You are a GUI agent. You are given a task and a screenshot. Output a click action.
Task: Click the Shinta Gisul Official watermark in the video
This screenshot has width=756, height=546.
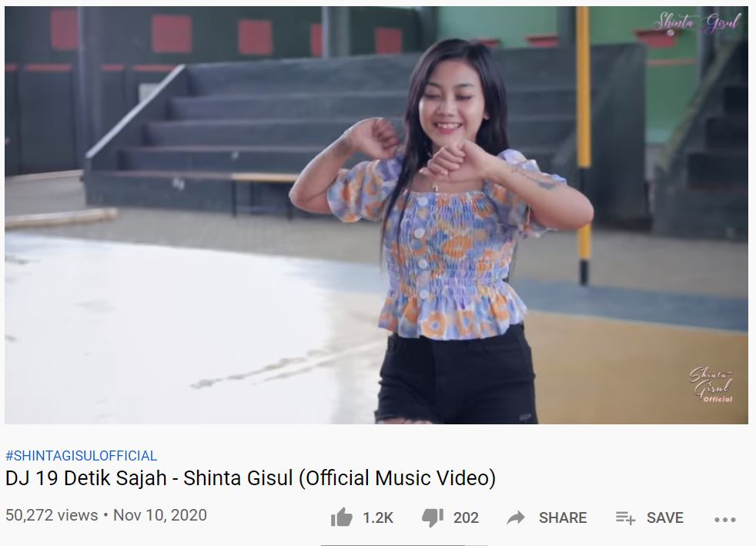pyautogui.click(x=711, y=385)
